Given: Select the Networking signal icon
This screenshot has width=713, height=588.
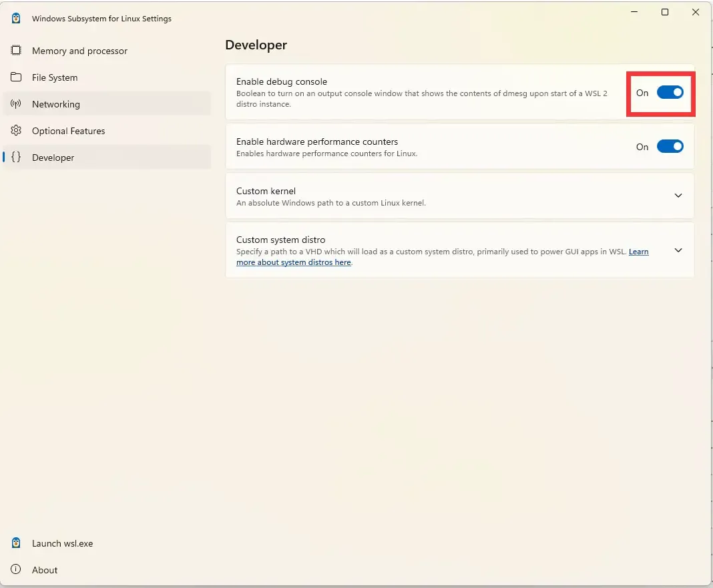Looking at the screenshot, I should tap(15, 104).
